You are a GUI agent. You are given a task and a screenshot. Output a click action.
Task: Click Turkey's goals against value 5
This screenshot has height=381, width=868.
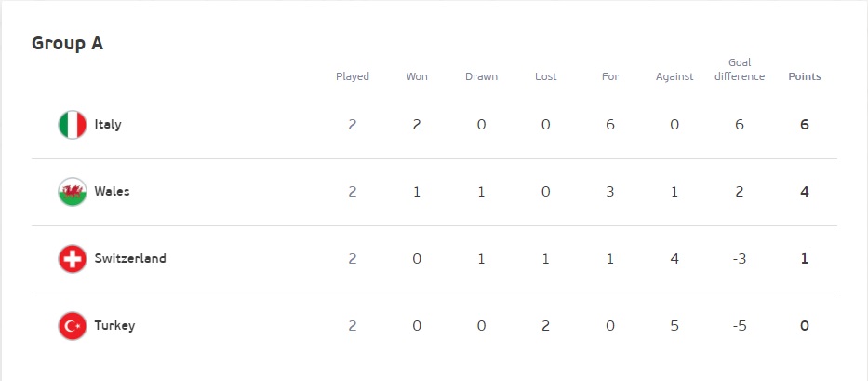(674, 326)
